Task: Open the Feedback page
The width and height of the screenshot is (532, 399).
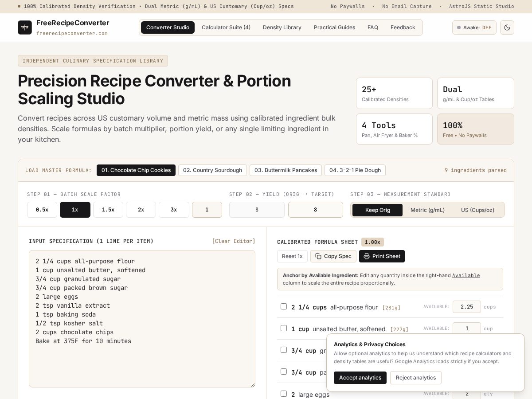Action: pos(403,27)
